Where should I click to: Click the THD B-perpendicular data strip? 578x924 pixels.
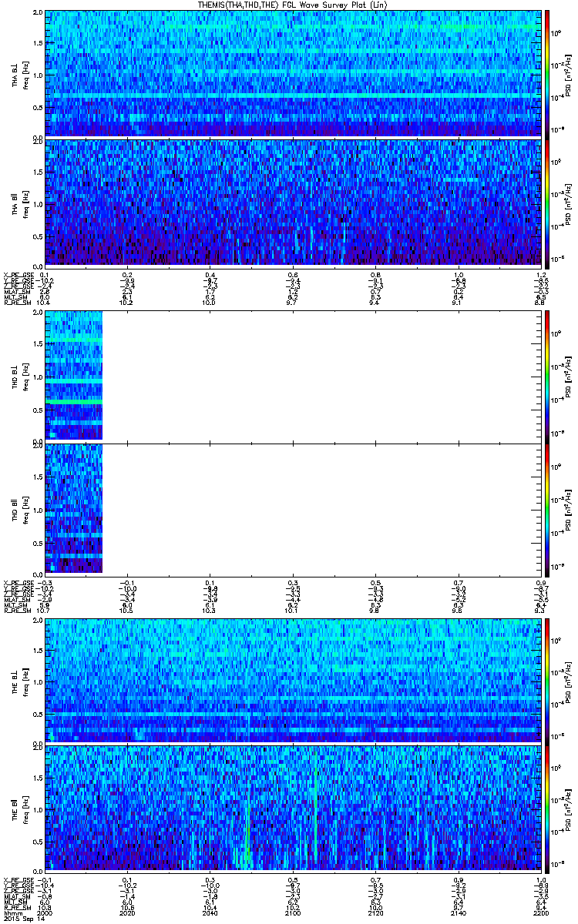click(x=74, y=375)
